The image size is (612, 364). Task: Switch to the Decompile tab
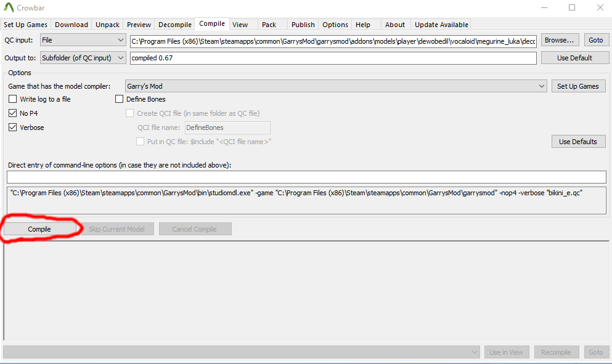175,25
